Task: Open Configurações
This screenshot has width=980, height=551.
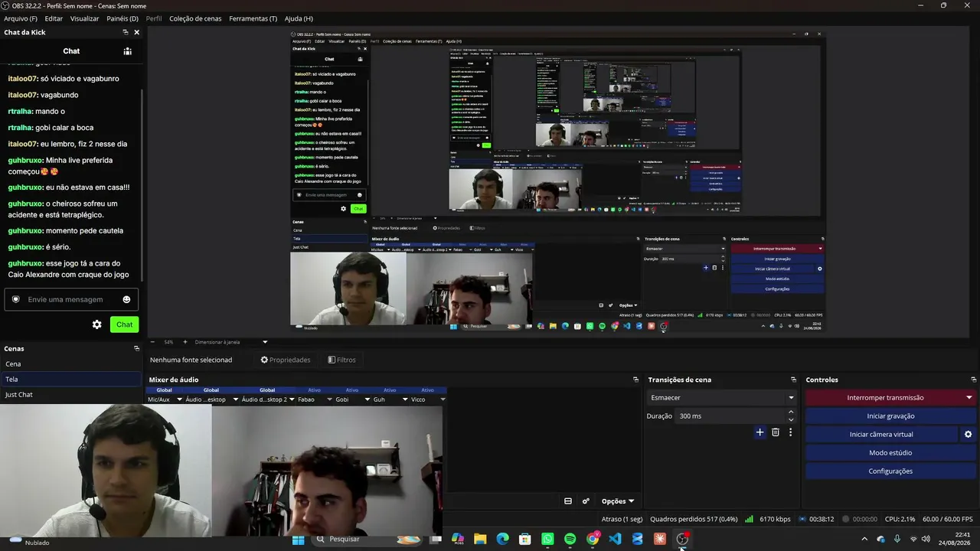Action: [890, 471]
